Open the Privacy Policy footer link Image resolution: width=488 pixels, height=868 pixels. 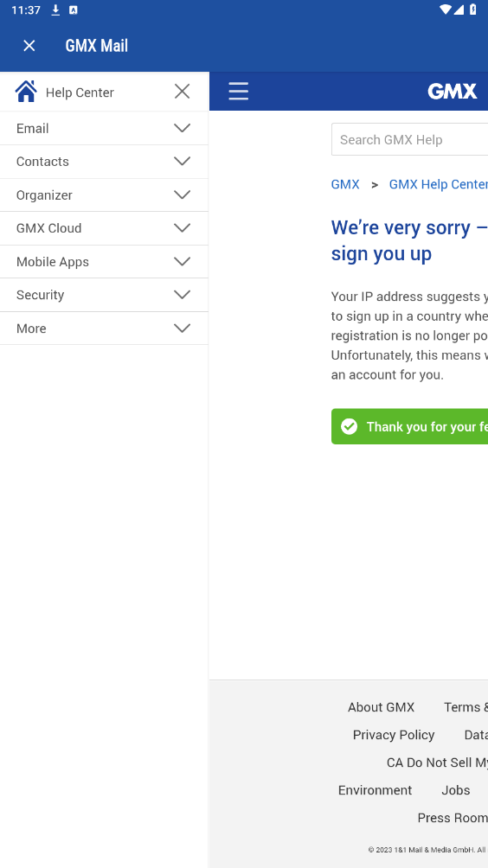[394, 735]
